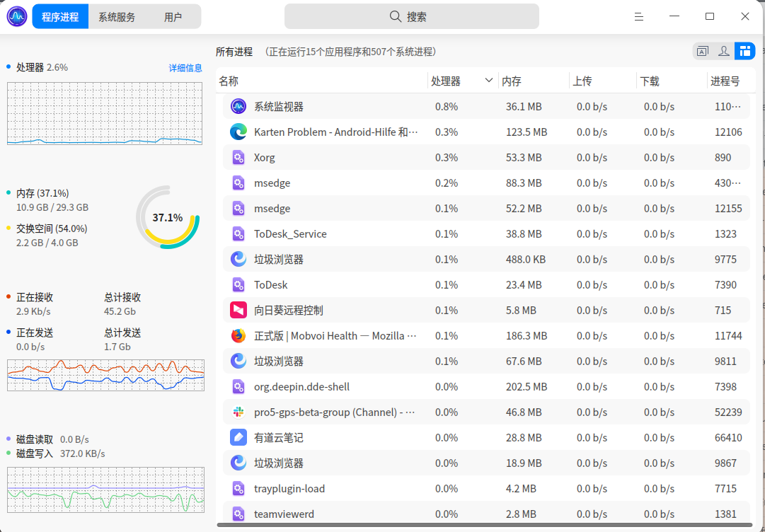Select the 程序进程 tab
This screenshot has height=532, width=765.
point(60,17)
